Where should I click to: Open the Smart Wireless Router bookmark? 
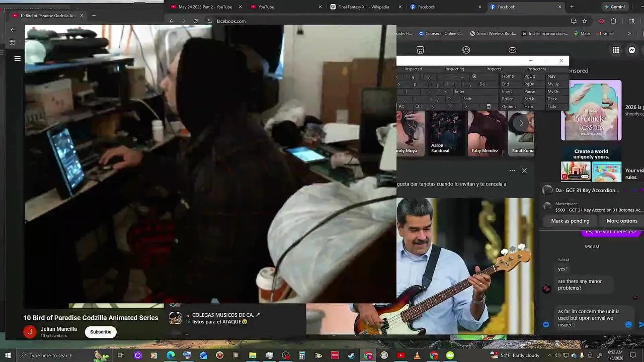tap(493, 34)
